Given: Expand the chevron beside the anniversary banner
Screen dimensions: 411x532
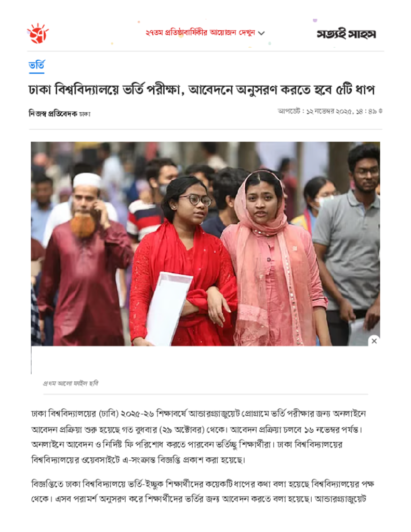Looking at the screenshot, I should 261,33.
